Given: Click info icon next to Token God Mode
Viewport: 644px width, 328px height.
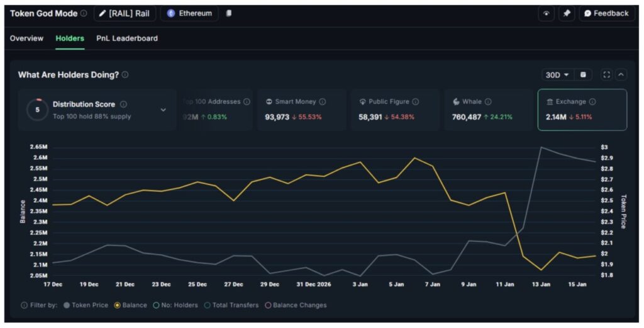Looking at the screenshot, I should pyautogui.click(x=84, y=13).
